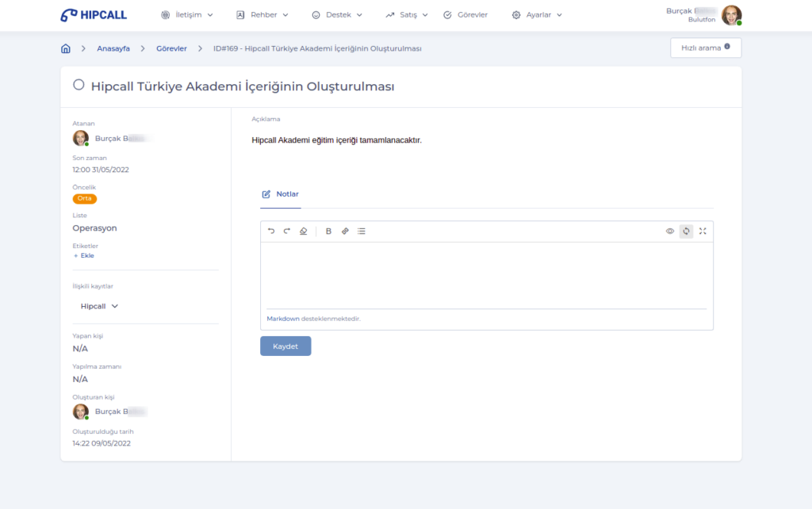Open the home icon in breadcrumb
Screen dimensions: 812x509
(66, 48)
